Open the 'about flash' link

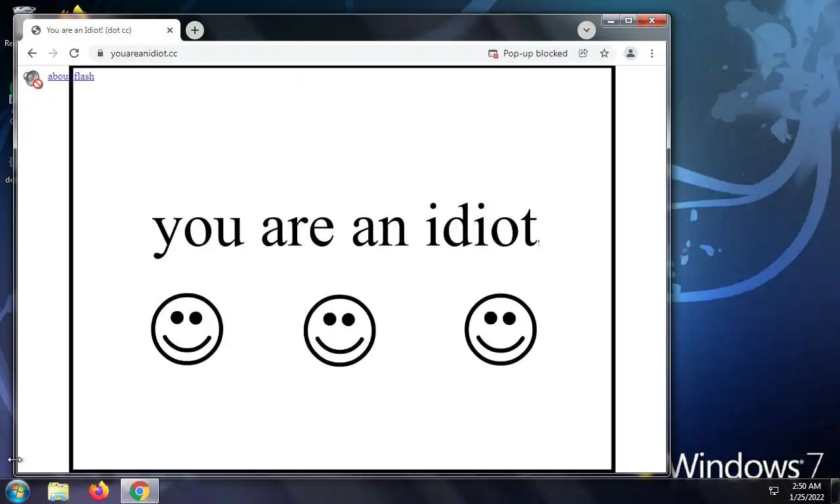point(71,76)
